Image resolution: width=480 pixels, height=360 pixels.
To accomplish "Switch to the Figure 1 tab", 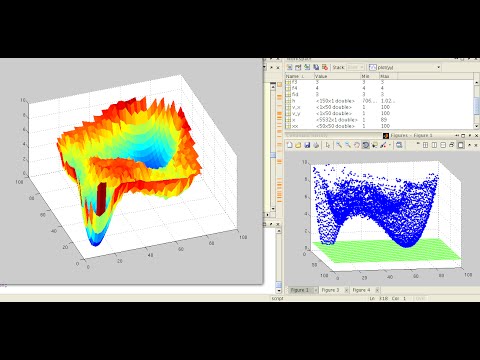I will tap(300, 290).
